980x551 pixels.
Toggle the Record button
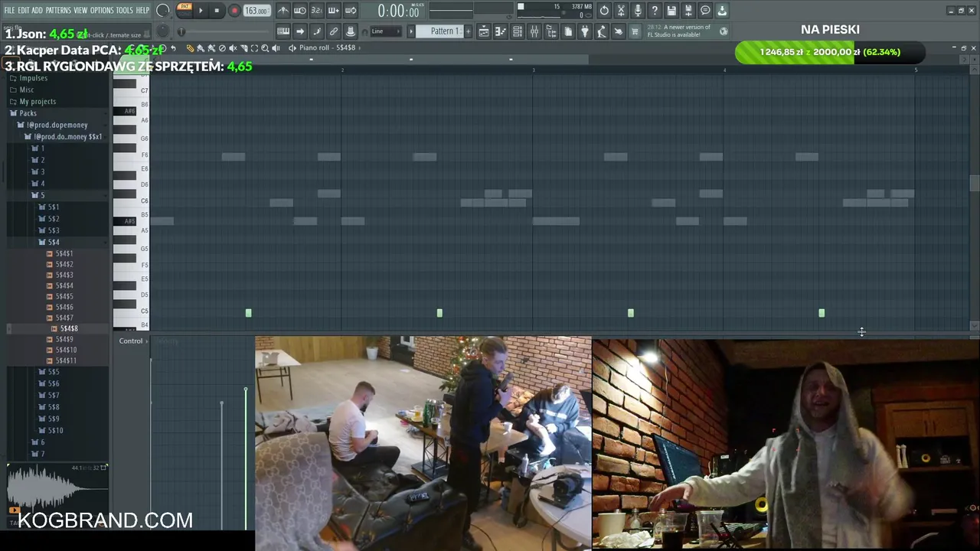234,11
